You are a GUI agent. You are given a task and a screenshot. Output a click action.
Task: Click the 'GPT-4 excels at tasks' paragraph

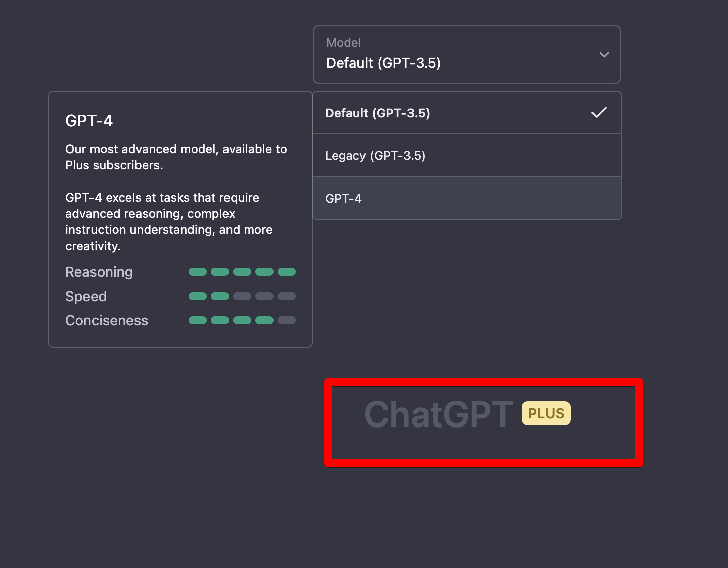(x=169, y=222)
